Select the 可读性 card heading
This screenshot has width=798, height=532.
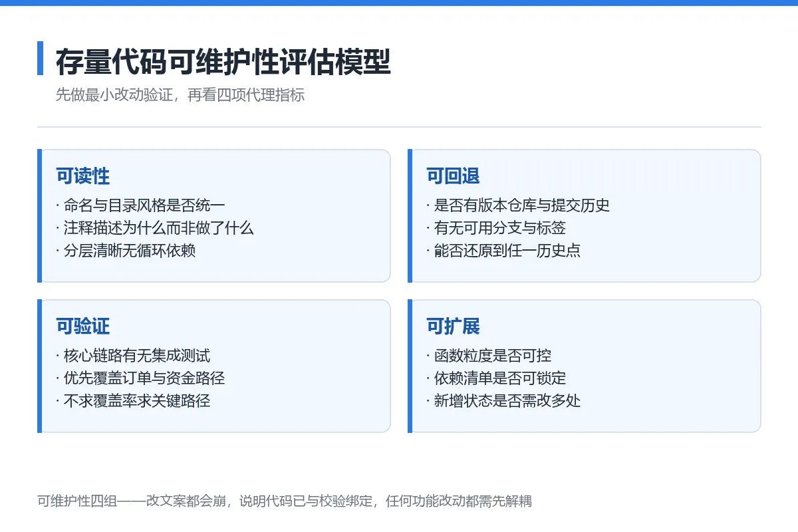point(82,176)
